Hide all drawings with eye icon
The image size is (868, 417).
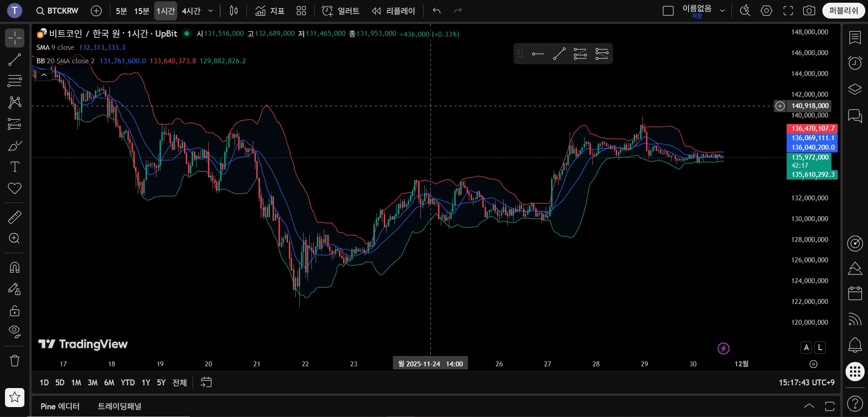[14, 332]
